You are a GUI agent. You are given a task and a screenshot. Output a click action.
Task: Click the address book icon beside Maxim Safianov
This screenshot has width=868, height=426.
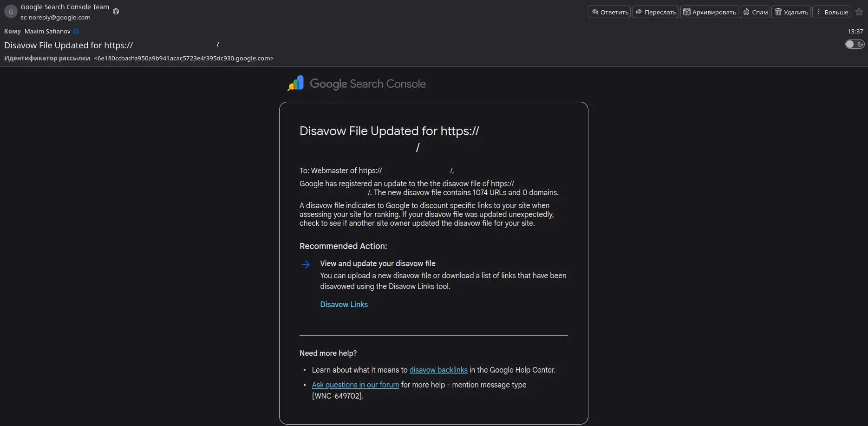[76, 31]
